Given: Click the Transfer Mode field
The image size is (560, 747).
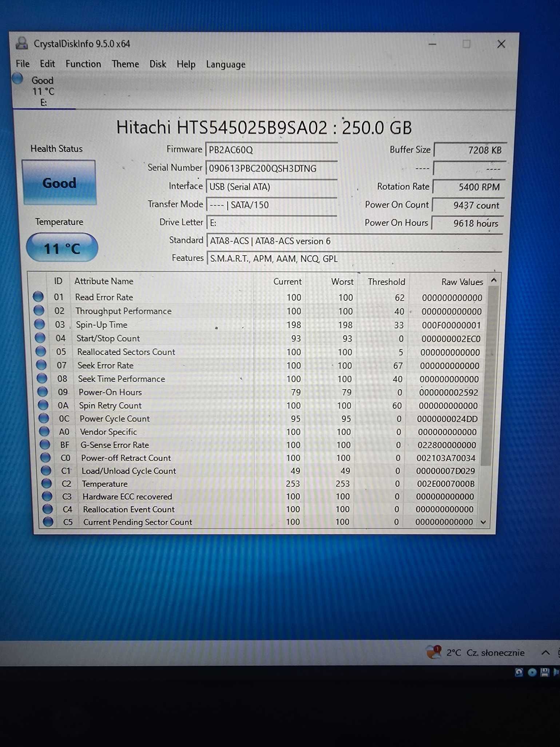Looking at the screenshot, I should pos(271,205).
